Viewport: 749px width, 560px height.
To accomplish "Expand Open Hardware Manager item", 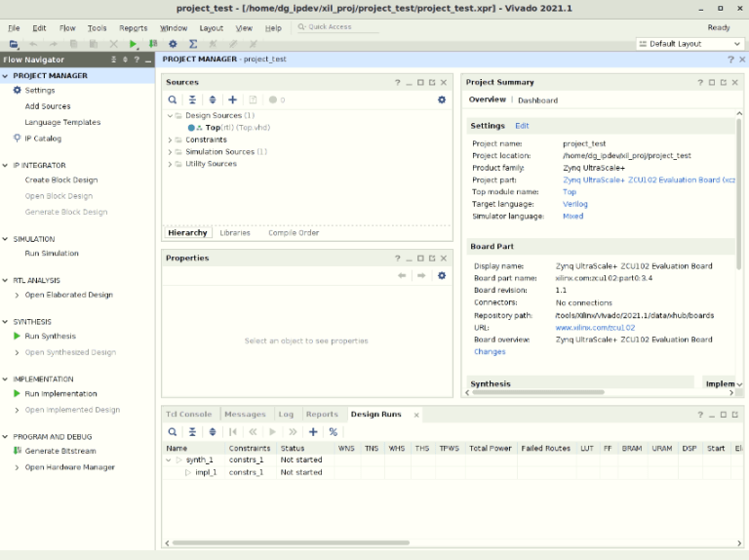I will [x=18, y=467].
